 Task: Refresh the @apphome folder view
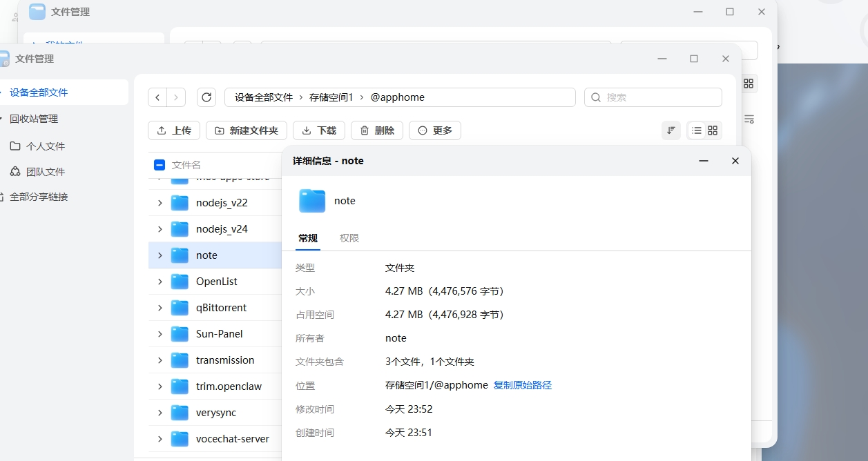[206, 97]
